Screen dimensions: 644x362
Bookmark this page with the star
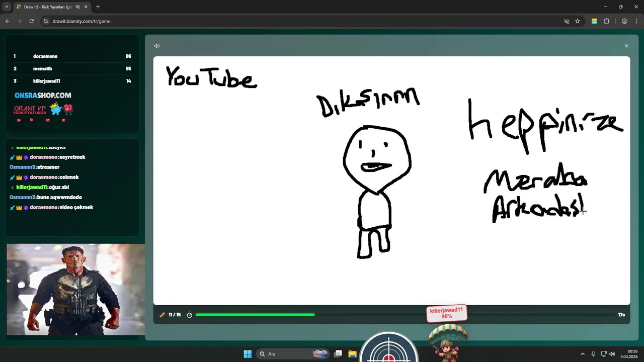(578, 21)
